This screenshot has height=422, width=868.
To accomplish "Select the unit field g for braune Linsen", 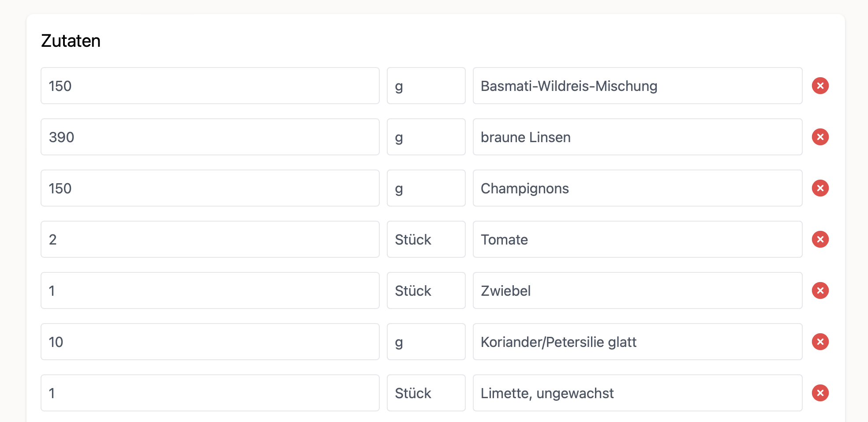I will pyautogui.click(x=426, y=137).
